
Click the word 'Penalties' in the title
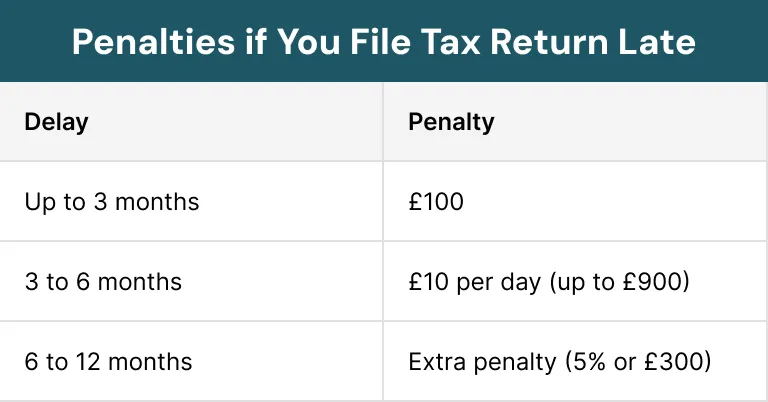click(x=150, y=42)
